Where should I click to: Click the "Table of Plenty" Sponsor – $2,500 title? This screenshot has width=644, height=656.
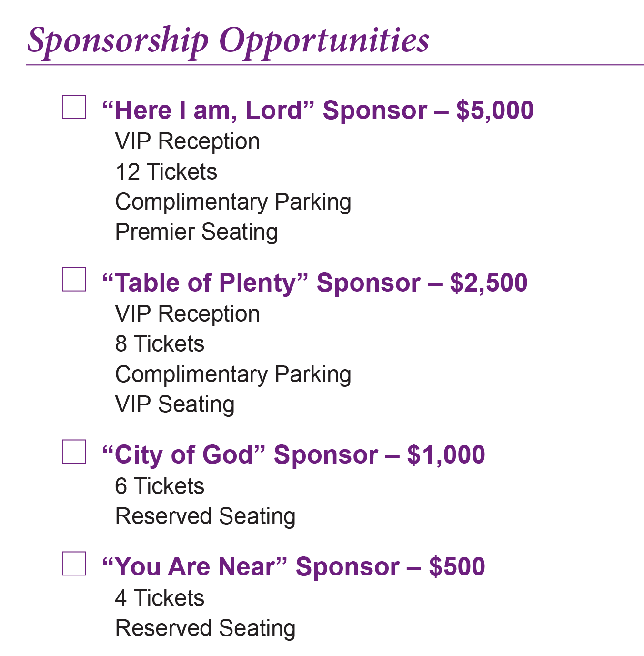[x=315, y=283]
